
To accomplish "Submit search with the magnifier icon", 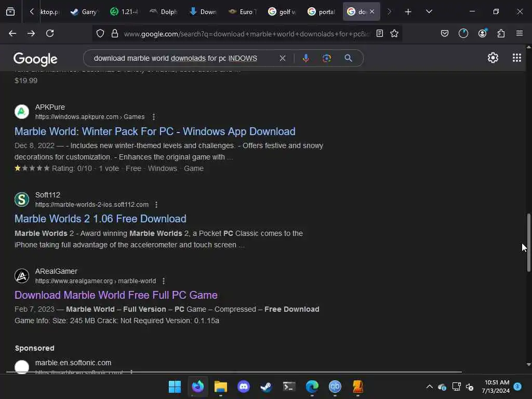I will tap(348, 58).
